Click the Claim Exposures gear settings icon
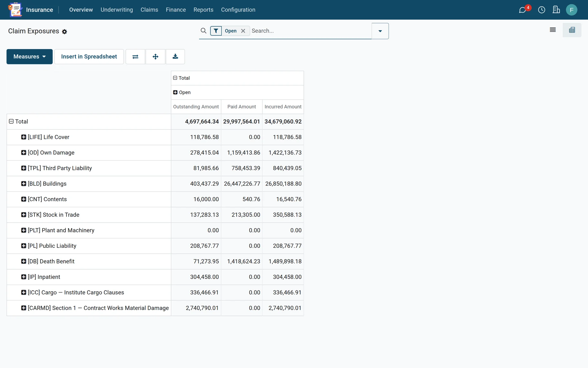The height and width of the screenshot is (368, 588). pyautogui.click(x=64, y=32)
